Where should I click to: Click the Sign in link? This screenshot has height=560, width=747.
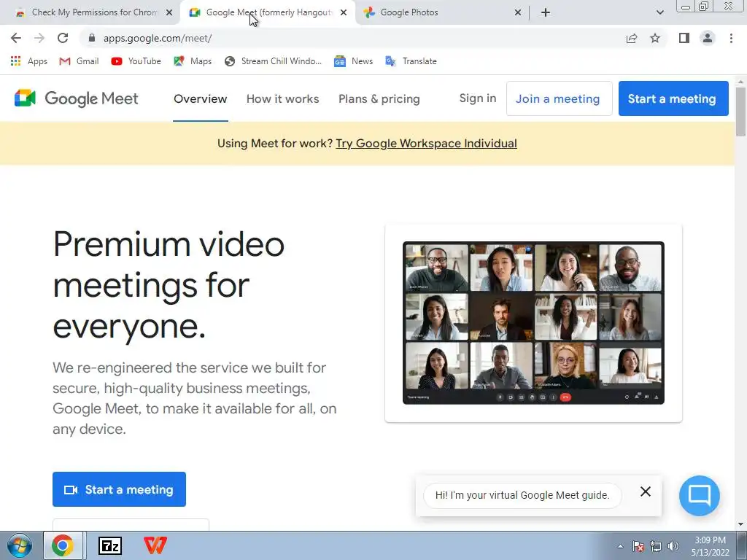point(478,98)
